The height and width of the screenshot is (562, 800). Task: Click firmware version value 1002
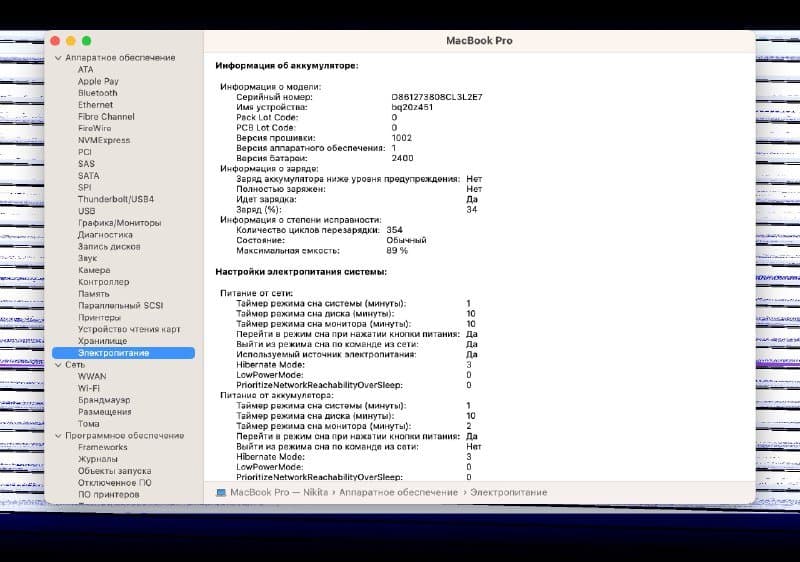(x=402, y=138)
